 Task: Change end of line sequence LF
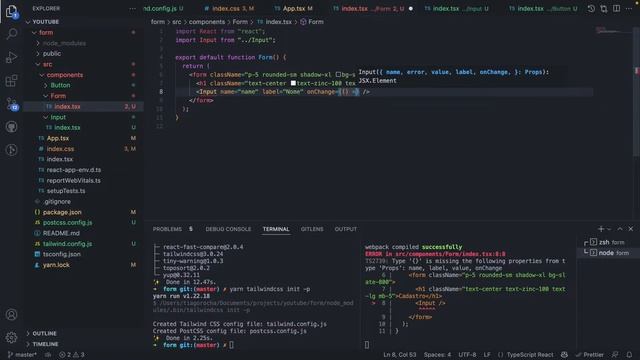coord(487,355)
